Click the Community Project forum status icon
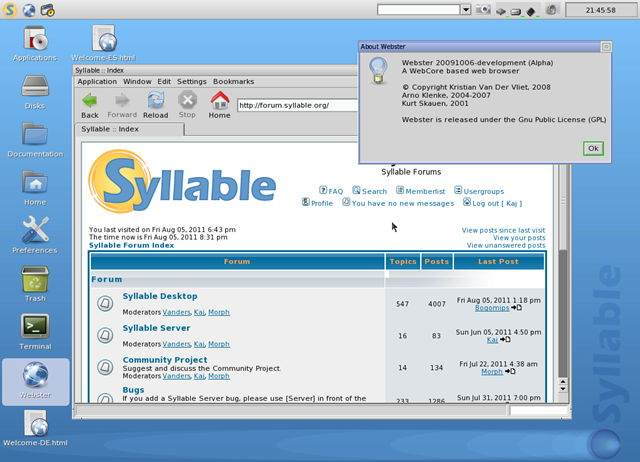 [x=105, y=367]
